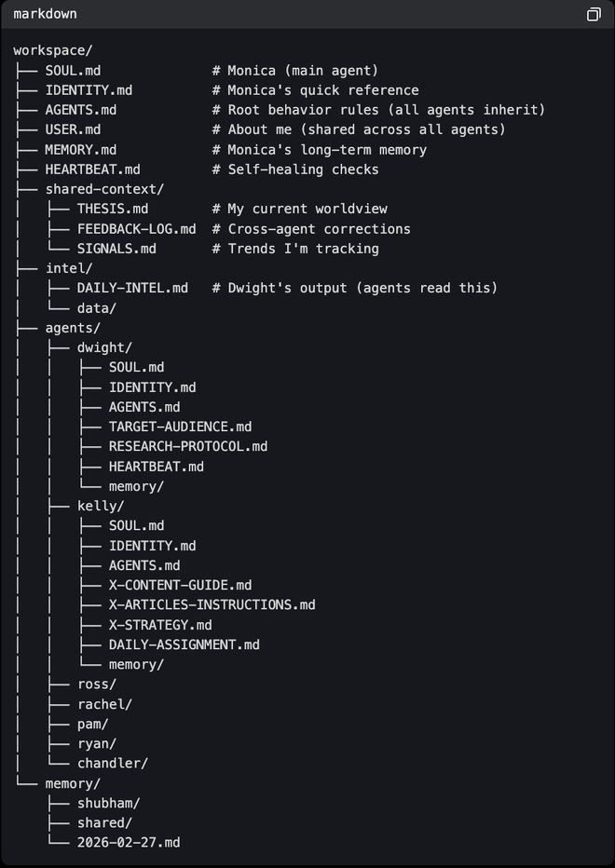Viewport: 615px width, 868px height.
Task: Click the dwight/ agent folder
Action: (104, 347)
